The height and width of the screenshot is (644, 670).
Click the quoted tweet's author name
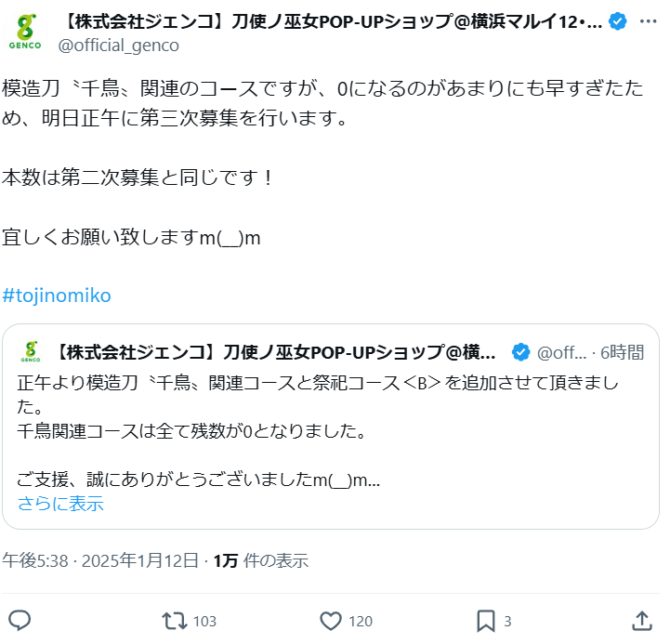click(x=278, y=352)
